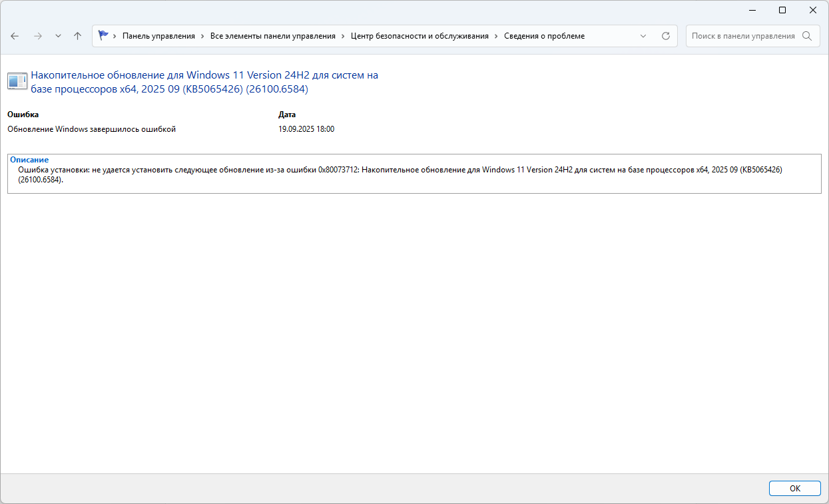Open 'Центр безопасности и обслуживания' breadcrumb
Screen dimensions: 829x504
pyautogui.click(x=419, y=36)
